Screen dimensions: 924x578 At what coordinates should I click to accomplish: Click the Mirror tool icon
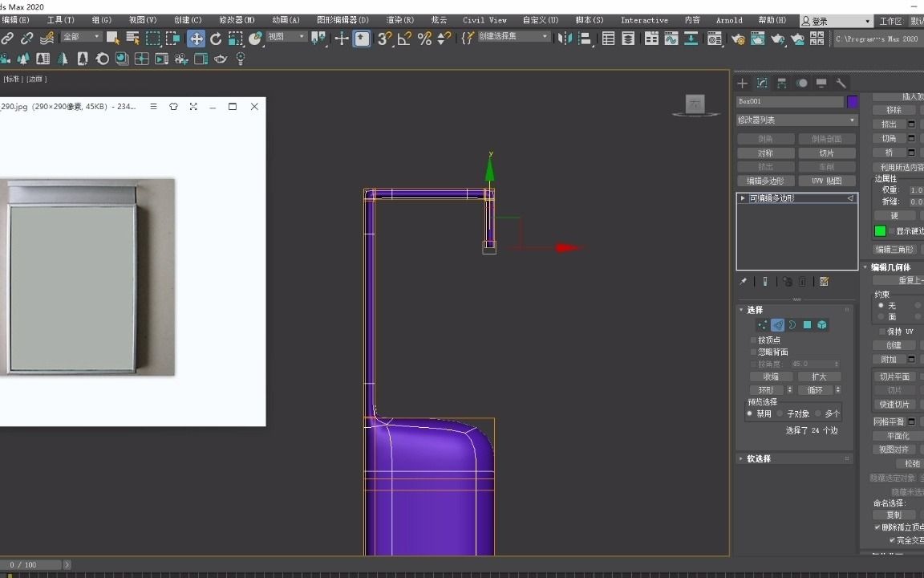(567, 38)
